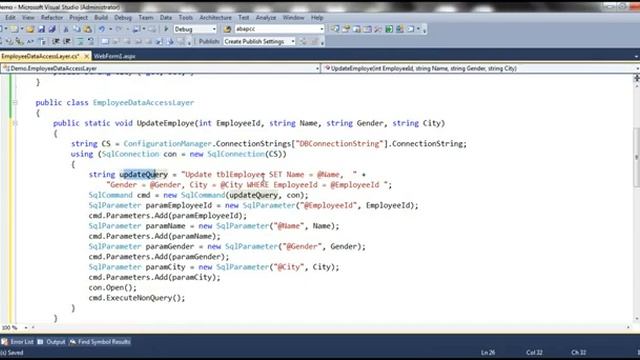Click the Redo arrow icon
Screen dimensions: 640x360
119,29
